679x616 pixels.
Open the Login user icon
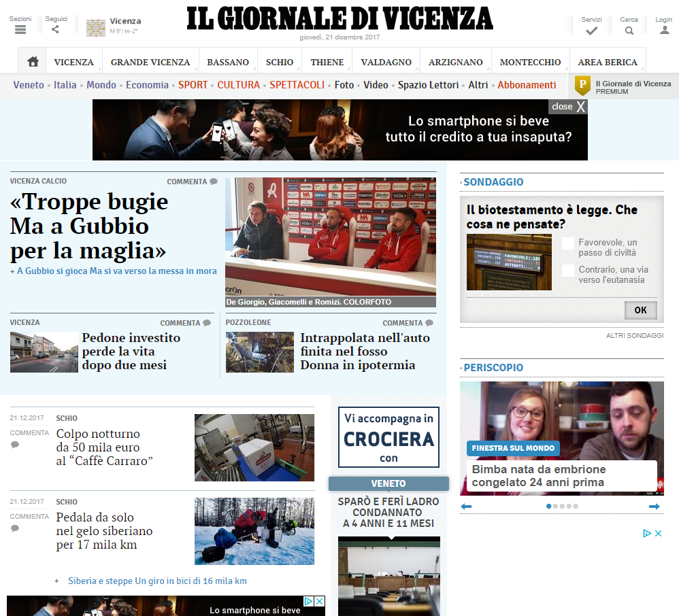664,30
